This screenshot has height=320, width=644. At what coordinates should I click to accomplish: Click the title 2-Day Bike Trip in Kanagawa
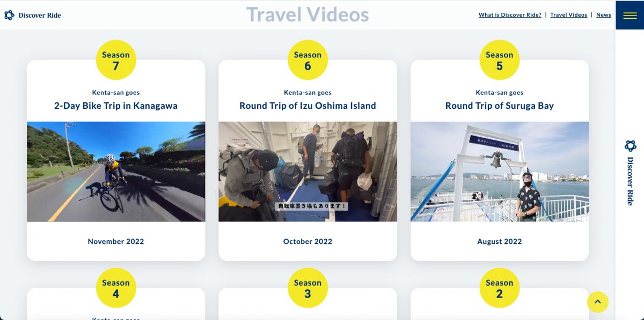click(116, 106)
